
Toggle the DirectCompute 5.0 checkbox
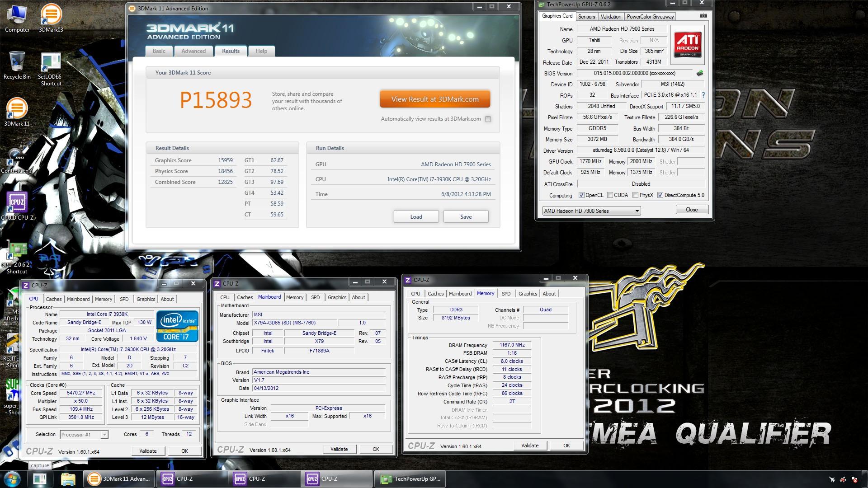(x=660, y=195)
